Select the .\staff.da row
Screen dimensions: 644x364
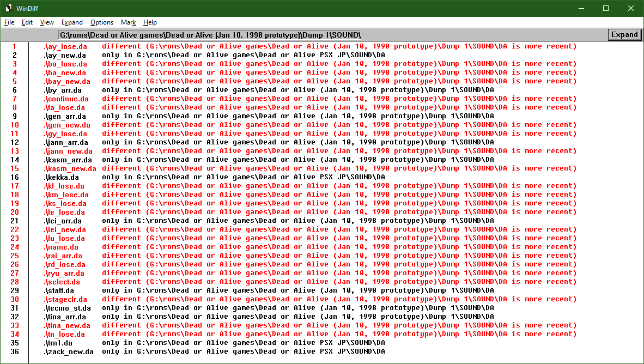269,290
